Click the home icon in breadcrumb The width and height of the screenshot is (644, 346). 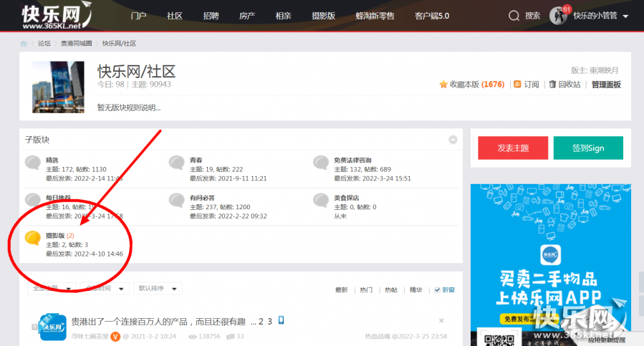tap(24, 44)
